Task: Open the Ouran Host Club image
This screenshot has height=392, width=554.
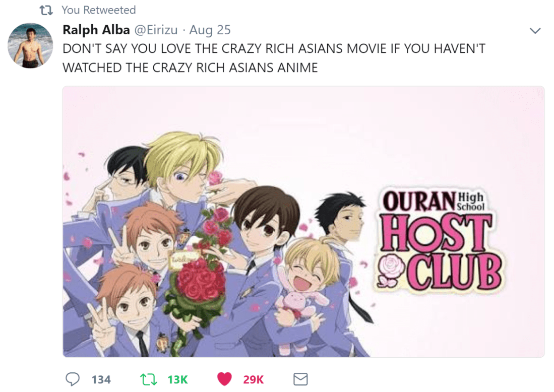Action: (x=303, y=221)
